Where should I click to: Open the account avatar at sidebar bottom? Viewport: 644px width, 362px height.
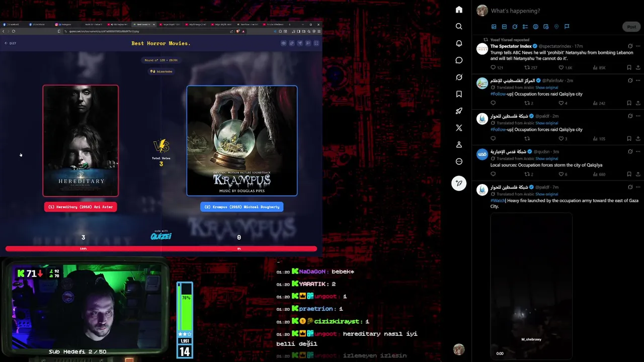coord(458,349)
